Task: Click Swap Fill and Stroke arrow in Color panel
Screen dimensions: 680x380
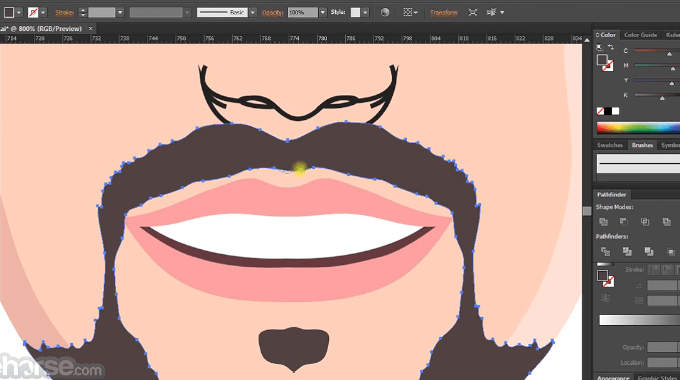Action: coord(611,47)
